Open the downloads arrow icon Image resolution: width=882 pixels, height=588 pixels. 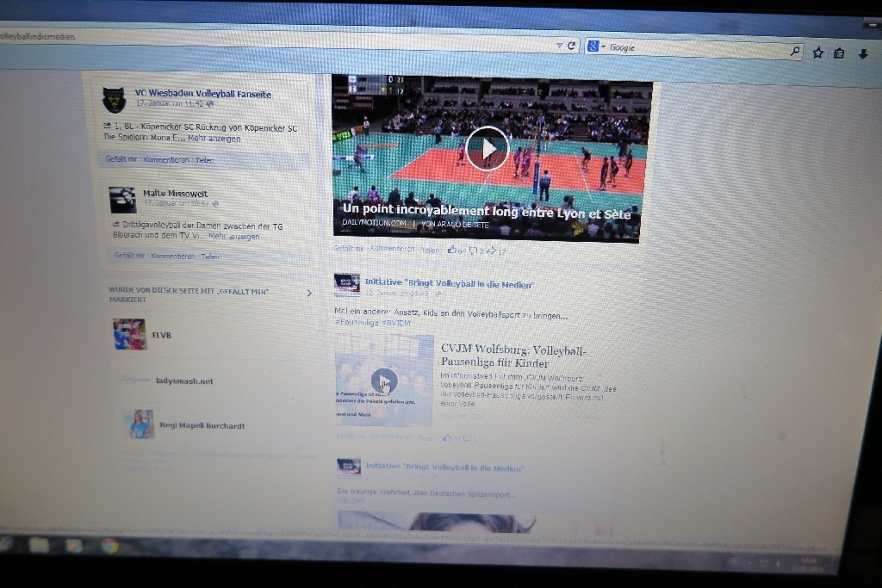point(863,54)
